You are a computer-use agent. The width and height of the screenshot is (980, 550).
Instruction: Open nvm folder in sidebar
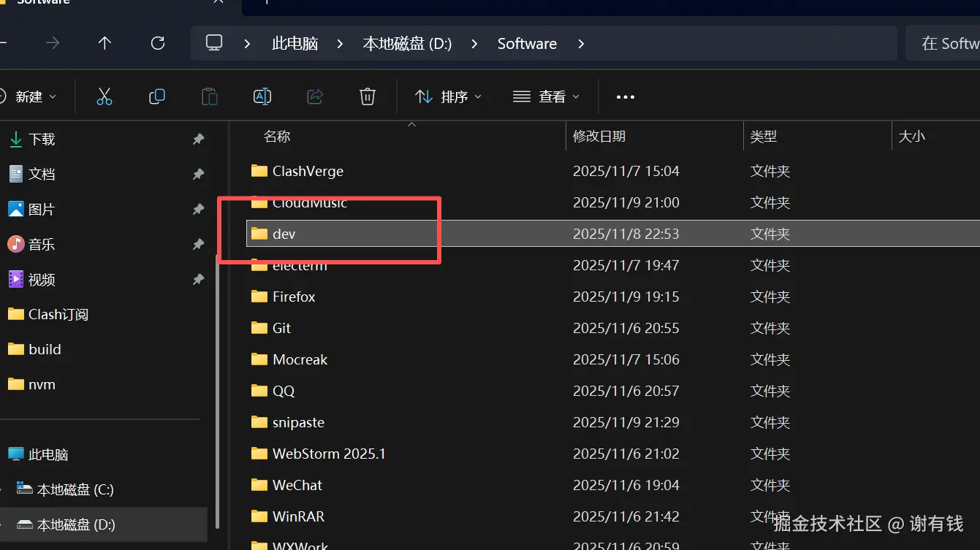click(x=42, y=384)
